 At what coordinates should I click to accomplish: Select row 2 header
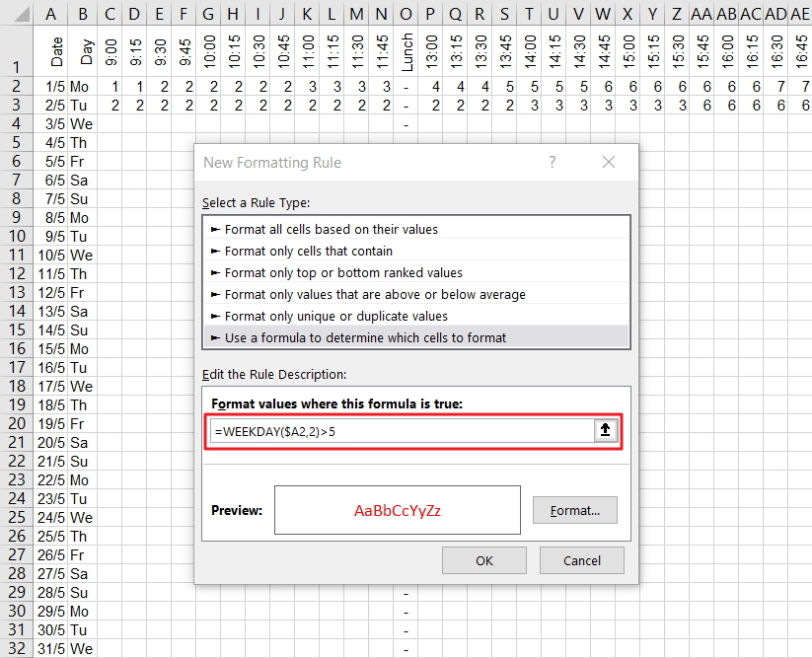(17, 86)
